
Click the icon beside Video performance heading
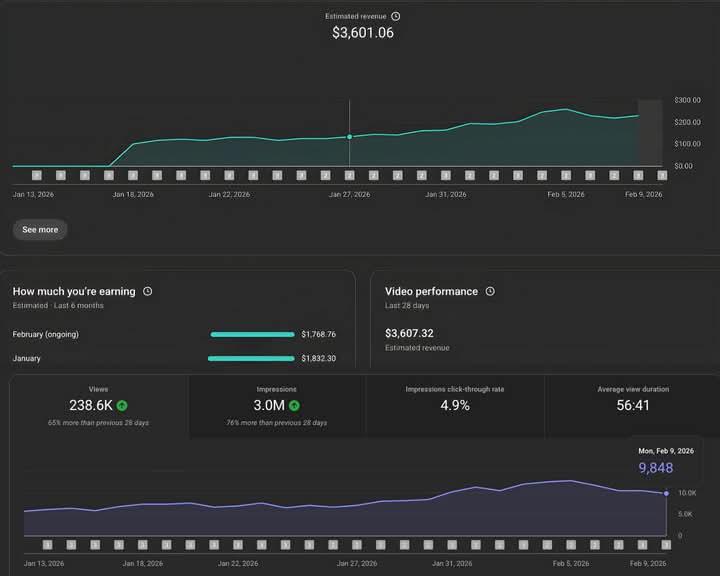pyautogui.click(x=490, y=291)
